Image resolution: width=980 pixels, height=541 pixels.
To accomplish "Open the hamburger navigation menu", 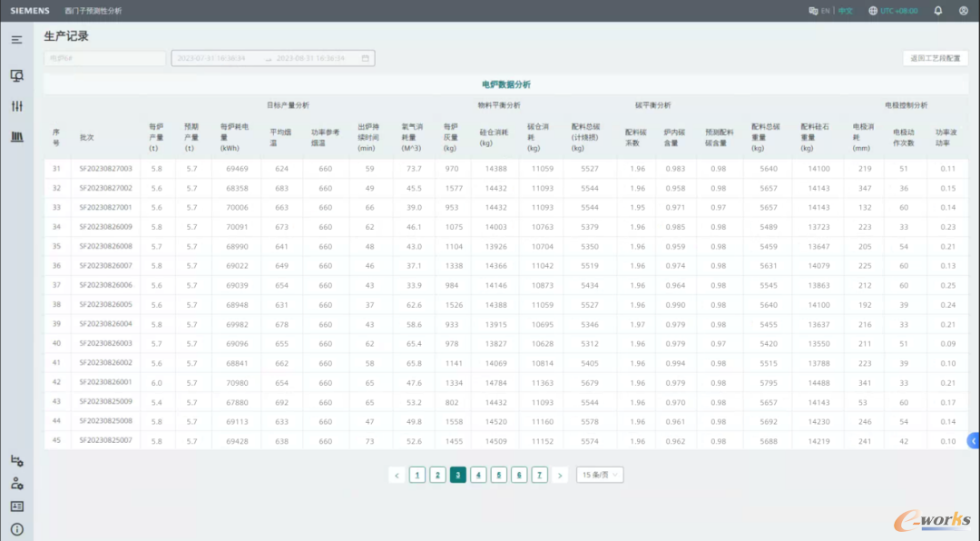I will coord(17,39).
